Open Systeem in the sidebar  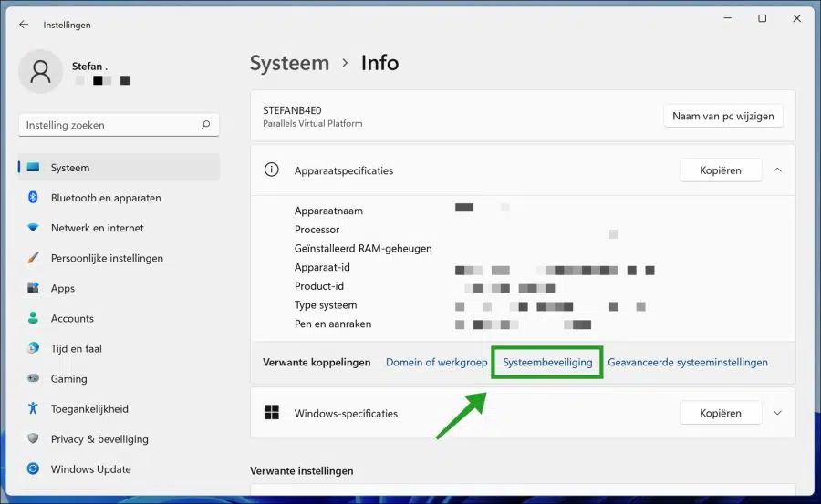point(120,168)
